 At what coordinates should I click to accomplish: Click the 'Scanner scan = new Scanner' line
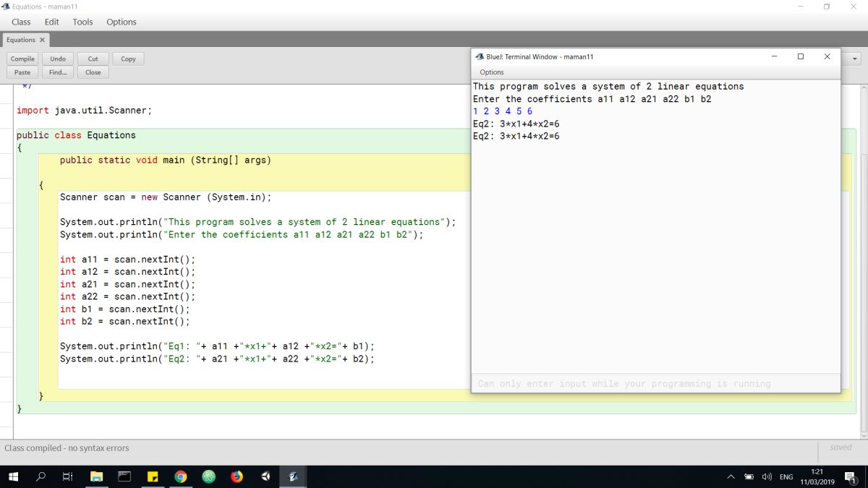pos(166,197)
